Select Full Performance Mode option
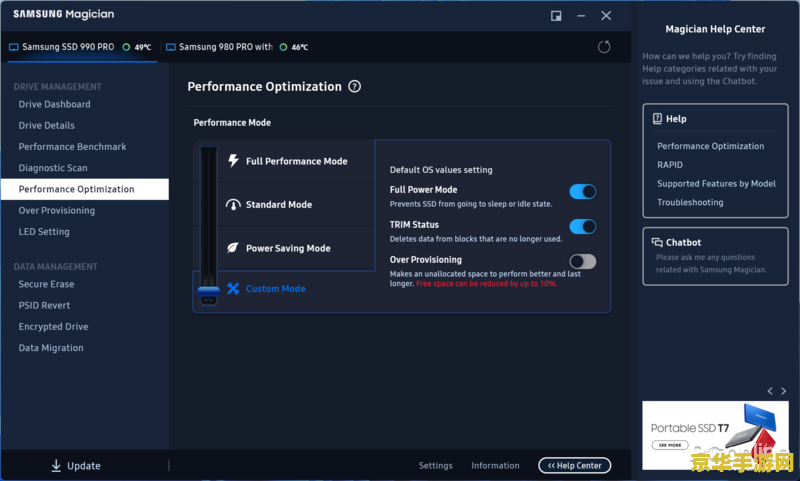Screen dimensions: 800x481 point(296,161)
